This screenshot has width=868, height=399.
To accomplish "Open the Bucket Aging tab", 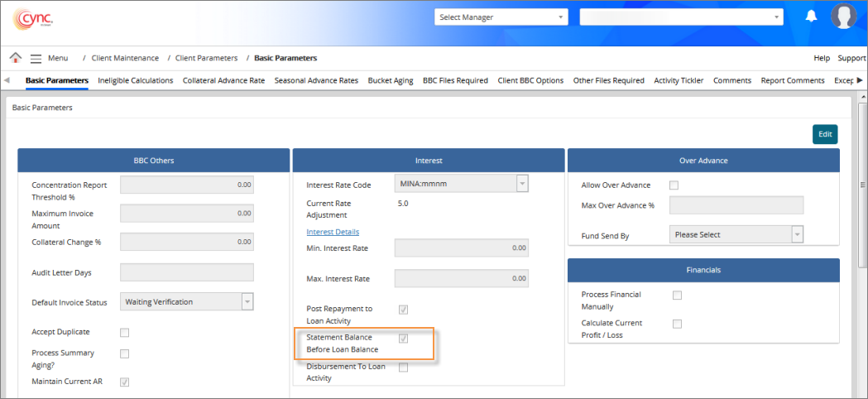I will click(391, 80).
